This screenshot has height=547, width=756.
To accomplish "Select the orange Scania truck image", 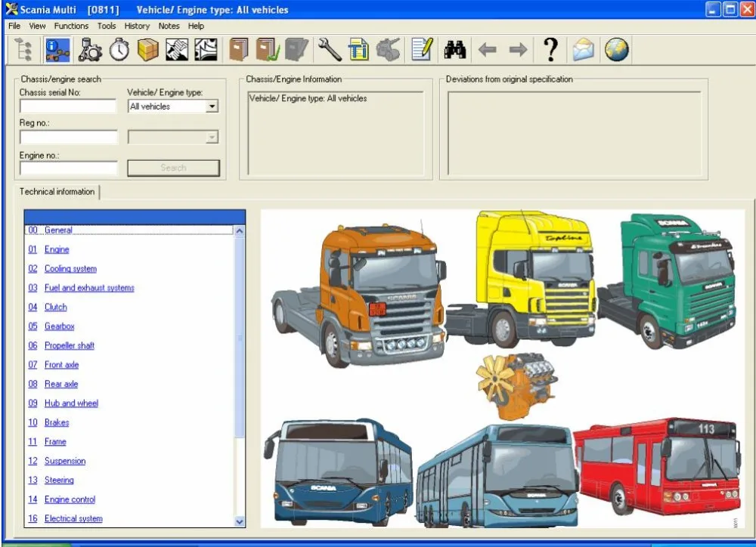I will pos(359,295).
